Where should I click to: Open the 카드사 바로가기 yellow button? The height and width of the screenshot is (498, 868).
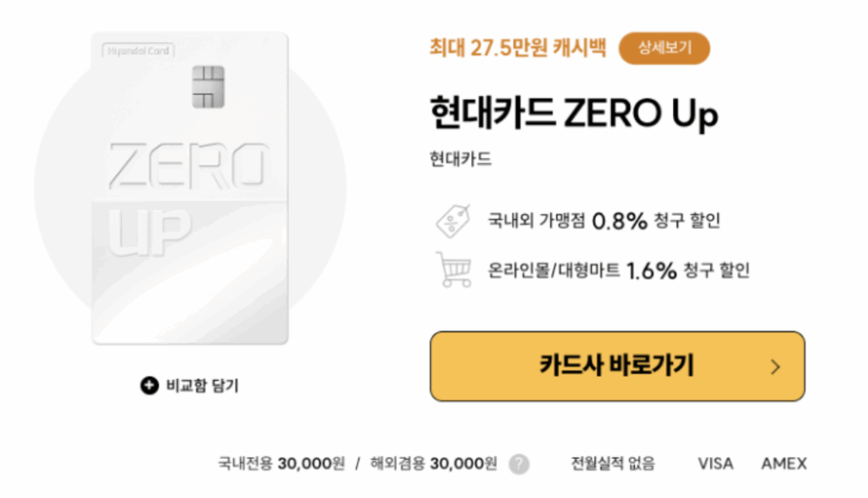617,367
